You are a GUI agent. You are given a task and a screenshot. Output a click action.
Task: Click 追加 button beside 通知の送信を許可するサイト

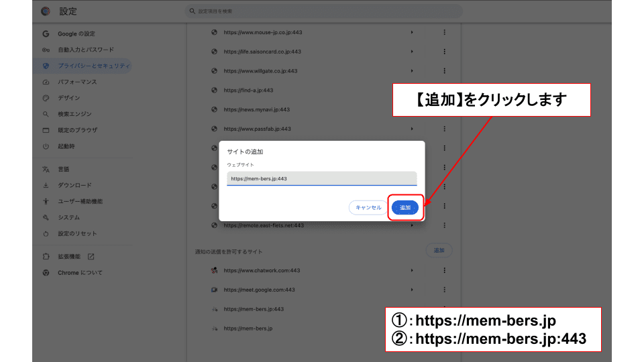click(x=439, y=251)
